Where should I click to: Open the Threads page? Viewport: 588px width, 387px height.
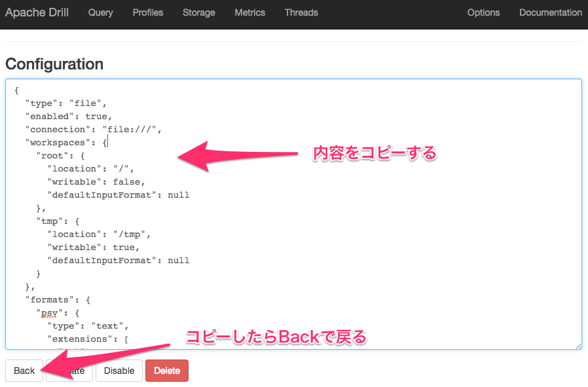tap(301, 12)
